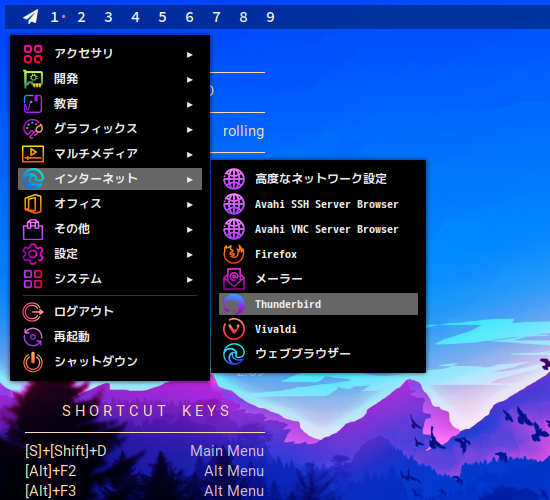The height and width of the screenshot is (500, 550).
Task: Click the メーラー envelope icon
Action: pos(234,279)
